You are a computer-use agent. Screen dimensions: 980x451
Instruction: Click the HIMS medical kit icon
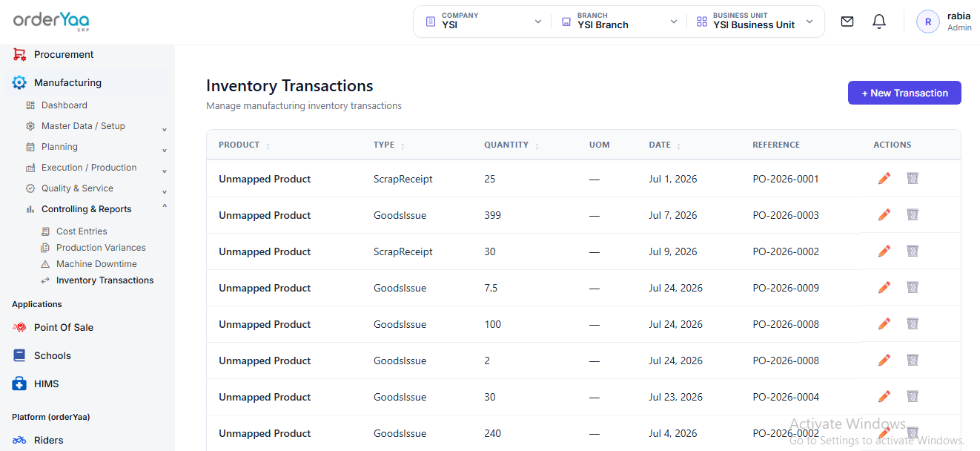pyautogui.click(x=19, y=383)
